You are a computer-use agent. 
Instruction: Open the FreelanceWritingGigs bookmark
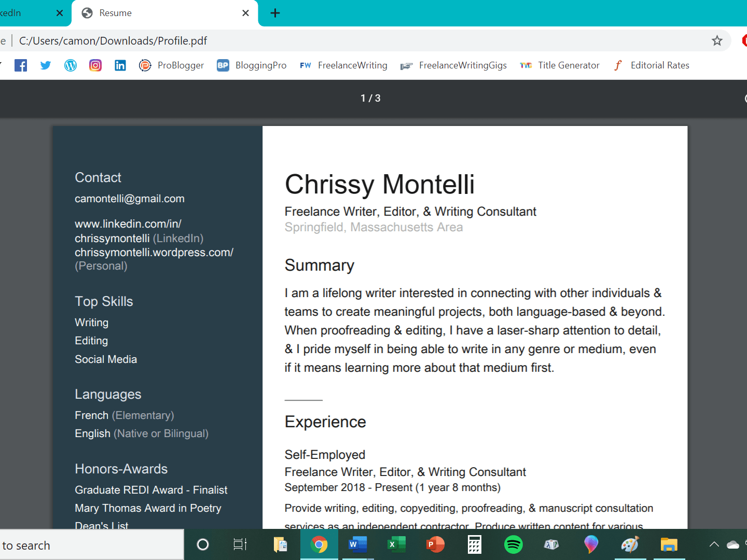[x=453, y=65]
